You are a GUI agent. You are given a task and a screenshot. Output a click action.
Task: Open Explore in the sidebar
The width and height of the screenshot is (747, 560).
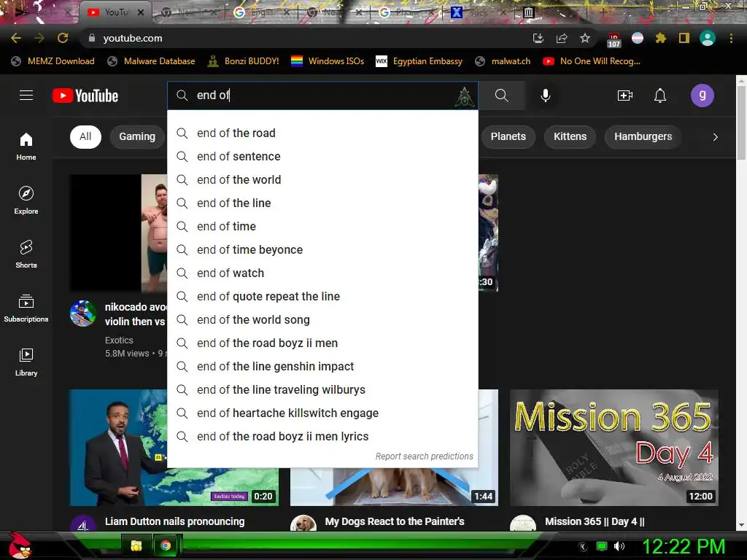pyautogui.click(x=26, y=200)
